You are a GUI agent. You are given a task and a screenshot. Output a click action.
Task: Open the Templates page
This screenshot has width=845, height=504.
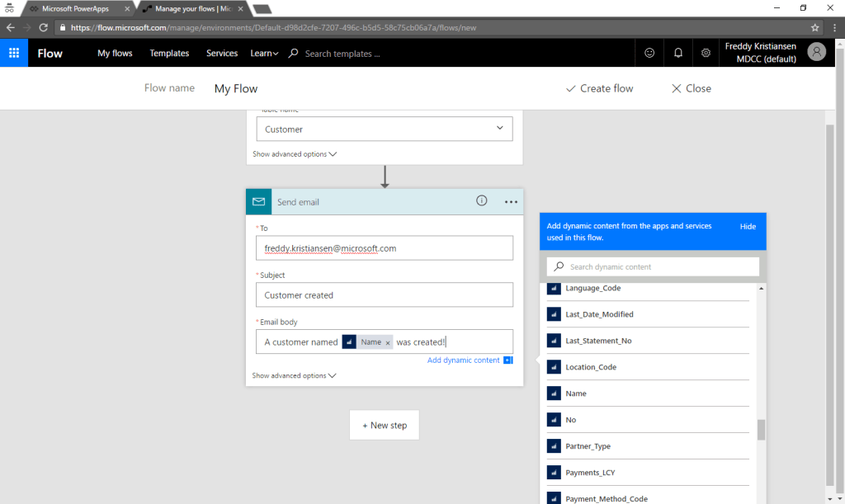(x=169, y=53)
